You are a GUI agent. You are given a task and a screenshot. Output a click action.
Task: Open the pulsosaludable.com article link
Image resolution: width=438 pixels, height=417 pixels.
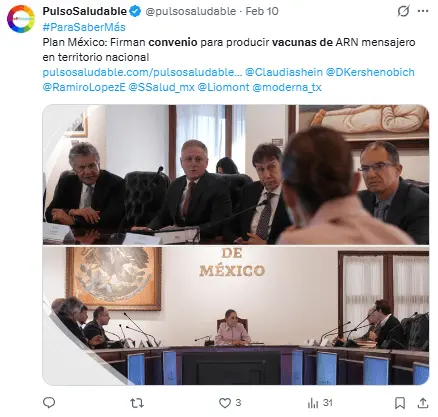tap(142, 72)
